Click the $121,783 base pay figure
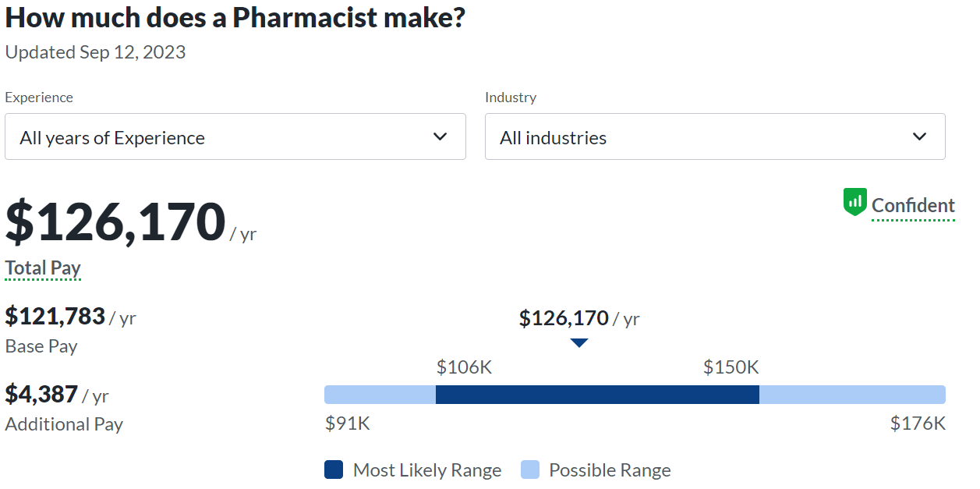The image size is (980, 489). 55,317
